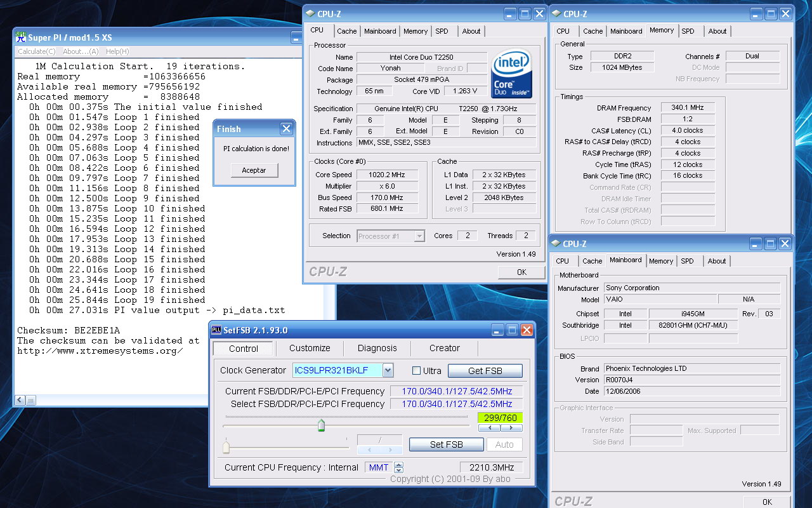Viewport: 812px width, 508px height.
Task: Click the Super PI scrollbar left arrow
Action: (x=20, y=400)
